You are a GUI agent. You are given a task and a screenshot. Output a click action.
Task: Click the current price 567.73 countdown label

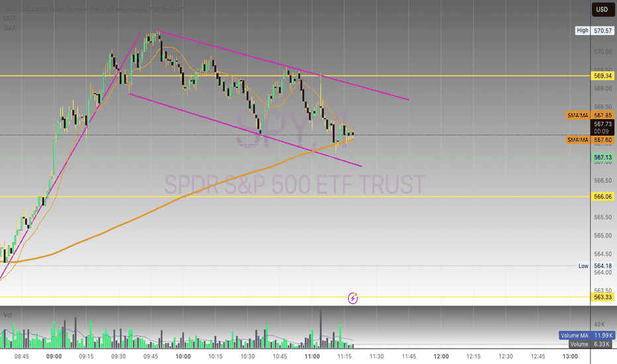[602, 128]
